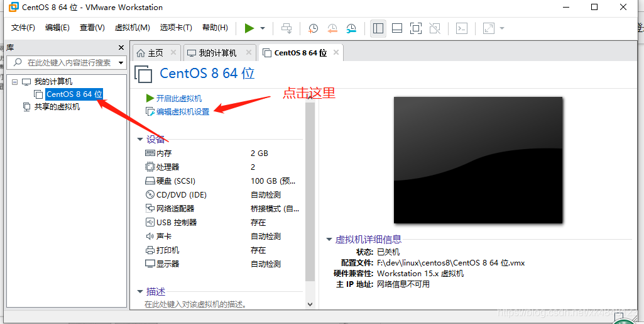Click the display monitor device icon
Screen dimensions: 644x324
click(150, 264)
